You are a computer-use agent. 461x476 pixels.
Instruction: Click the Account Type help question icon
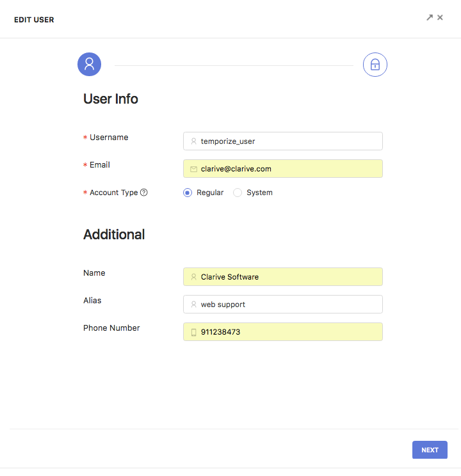(143, 193)
